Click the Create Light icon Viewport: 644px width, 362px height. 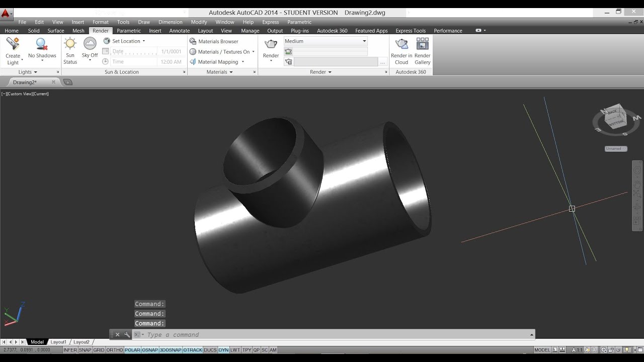(x=13, y=44)
